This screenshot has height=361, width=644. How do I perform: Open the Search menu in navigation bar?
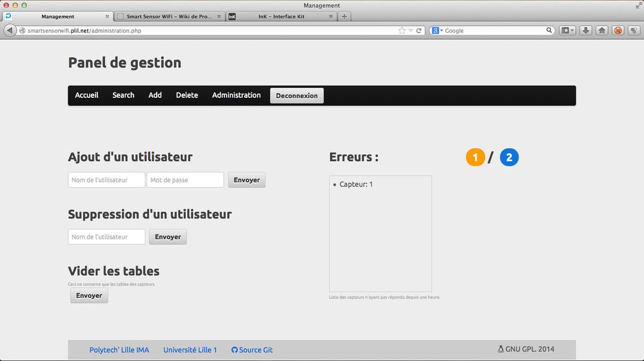(x=123, y=95)
